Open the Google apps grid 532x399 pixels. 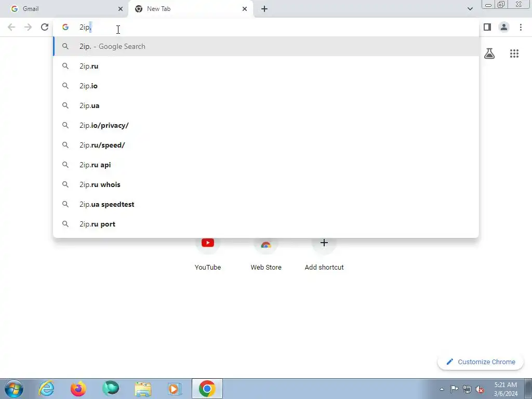514,54
